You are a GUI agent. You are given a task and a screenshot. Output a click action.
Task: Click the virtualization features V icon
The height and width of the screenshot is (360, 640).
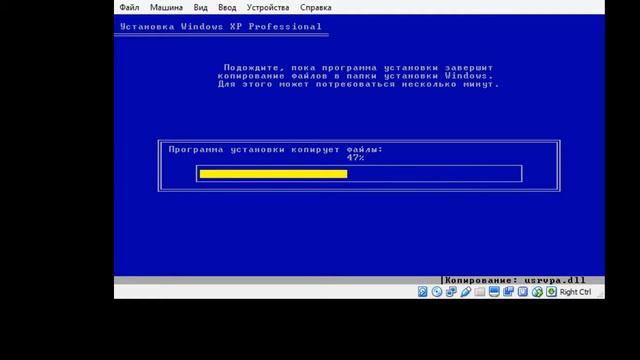523,292
